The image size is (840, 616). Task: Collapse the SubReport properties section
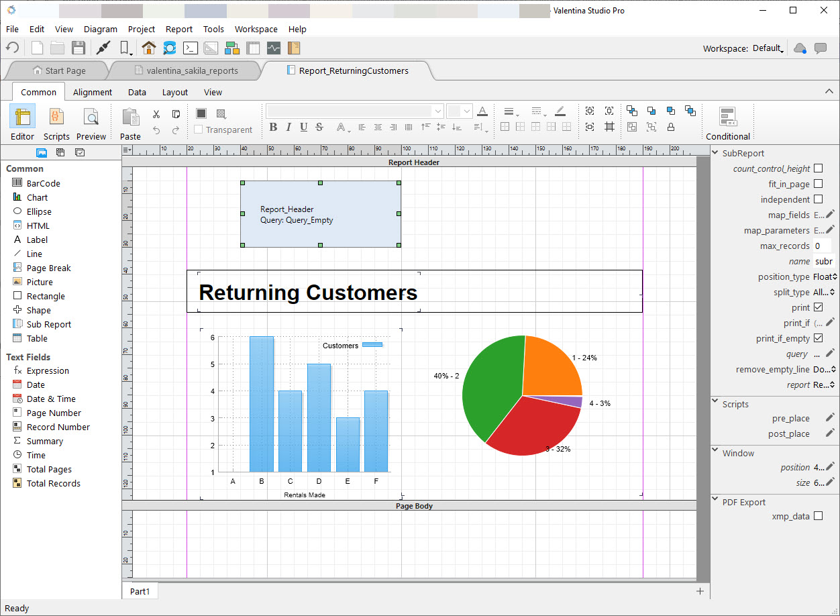[x=715, y=153]
